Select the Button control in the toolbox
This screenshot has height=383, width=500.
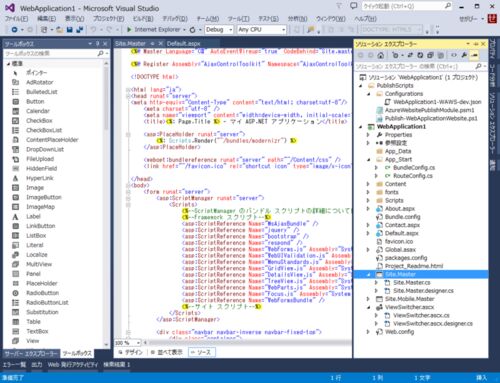(x=35, y=101)
